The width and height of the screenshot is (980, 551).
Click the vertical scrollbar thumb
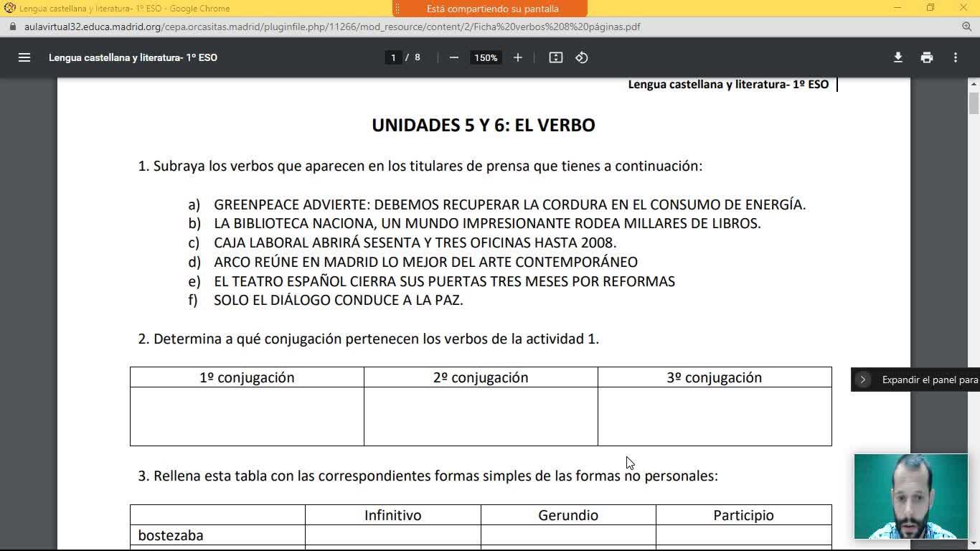click(974, 103)
